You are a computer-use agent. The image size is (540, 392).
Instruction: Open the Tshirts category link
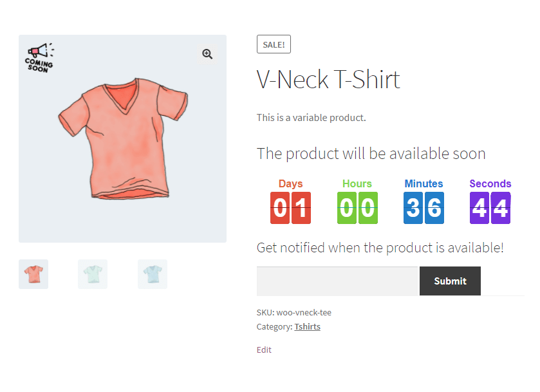point(307,327)
